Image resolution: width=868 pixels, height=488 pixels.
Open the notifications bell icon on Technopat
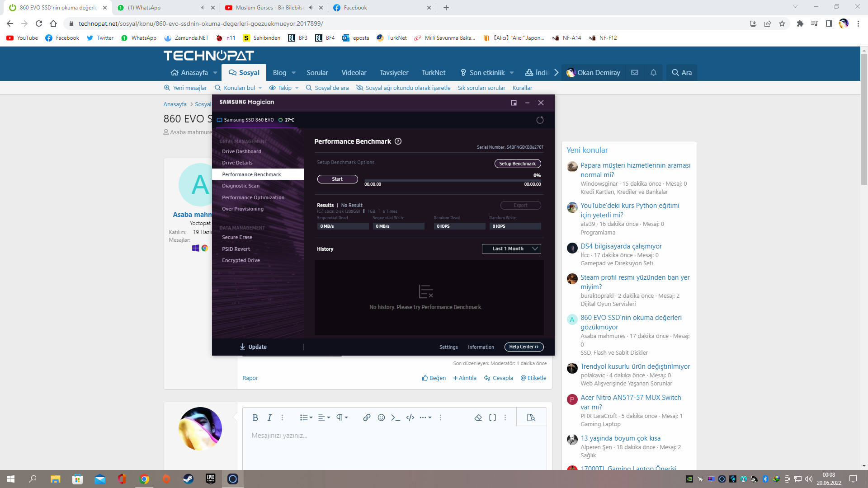click(x=653, y=73)
